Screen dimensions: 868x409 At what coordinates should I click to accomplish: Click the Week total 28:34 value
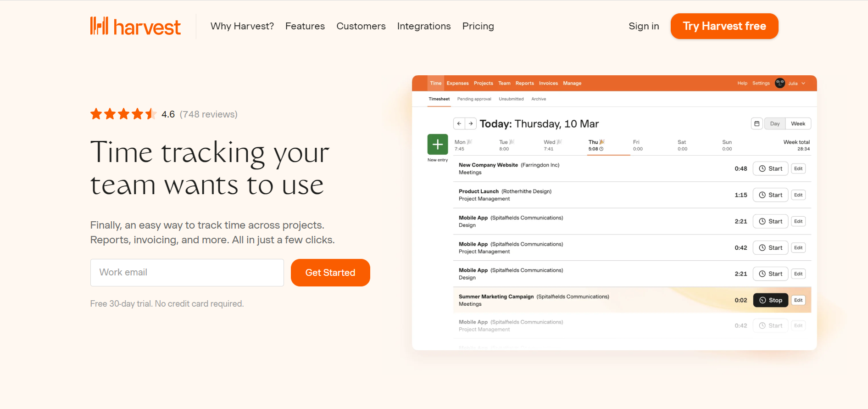[x=803, y=149]
